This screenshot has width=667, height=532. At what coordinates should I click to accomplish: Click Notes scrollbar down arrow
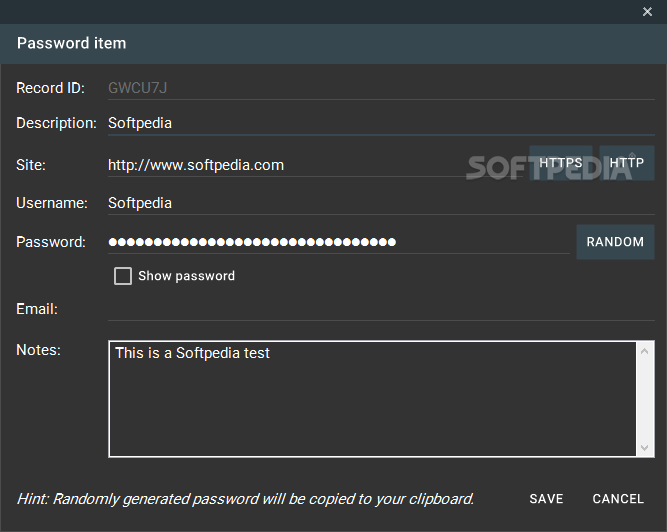pos(644,447)
